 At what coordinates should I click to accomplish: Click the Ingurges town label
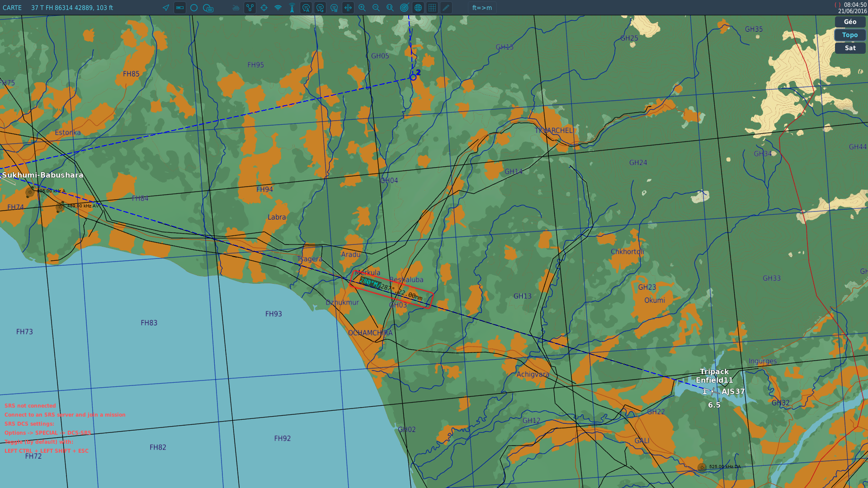click(763, 361)
